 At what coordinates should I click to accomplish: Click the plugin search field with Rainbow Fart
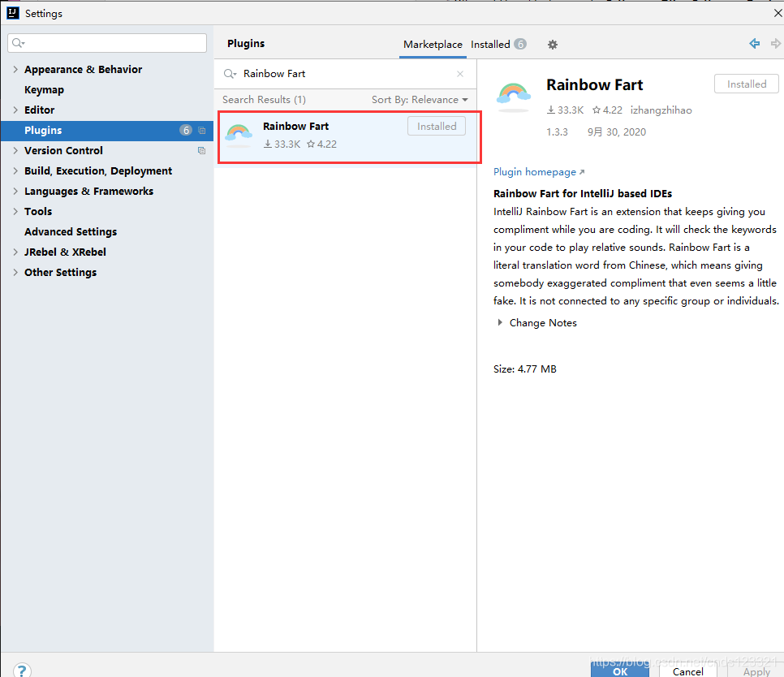click(x=345, y=74)
